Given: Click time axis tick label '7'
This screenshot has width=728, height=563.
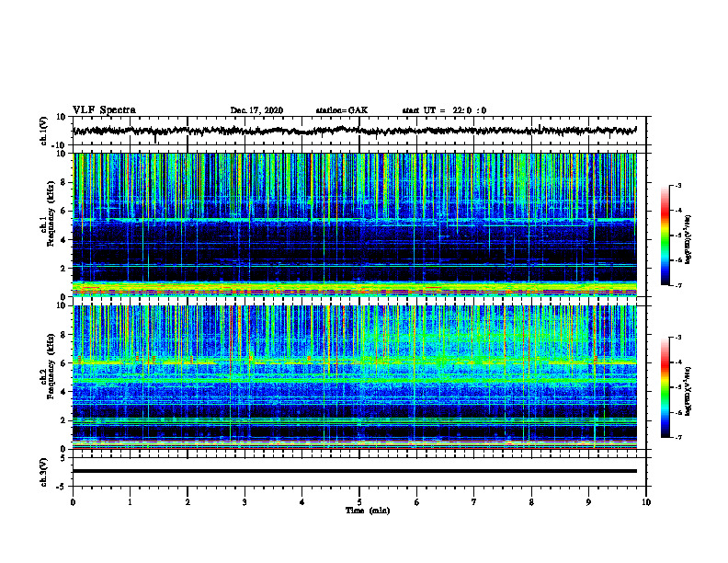Looking at the screenshot, I should pyautogui.click(x=474, y=502).
